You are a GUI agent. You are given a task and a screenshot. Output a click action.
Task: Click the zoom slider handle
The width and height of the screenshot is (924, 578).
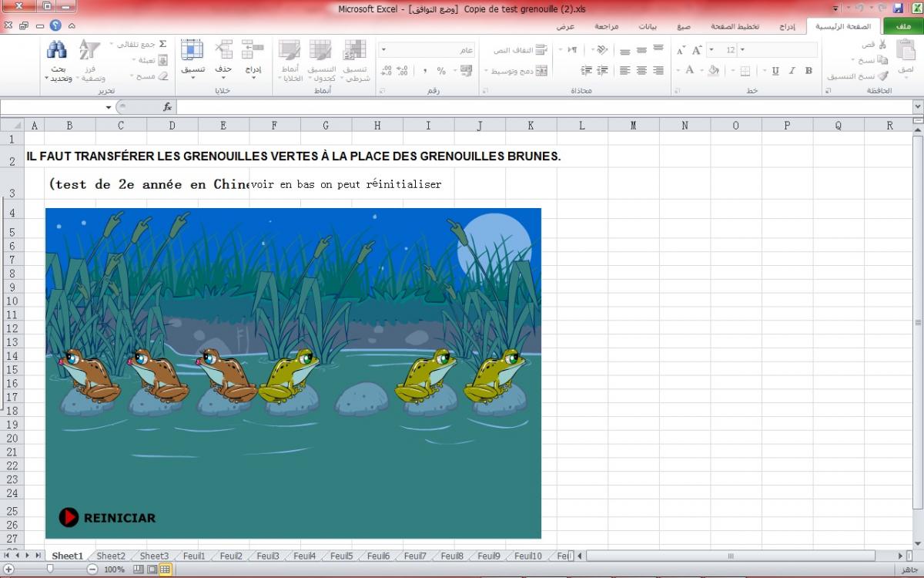(50, 569)
